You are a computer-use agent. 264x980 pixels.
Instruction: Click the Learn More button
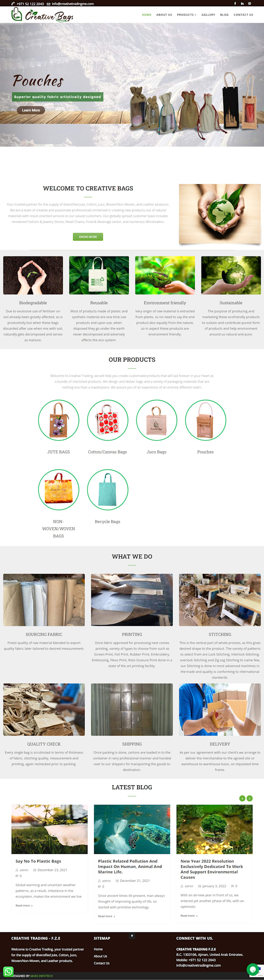point(31,110)
